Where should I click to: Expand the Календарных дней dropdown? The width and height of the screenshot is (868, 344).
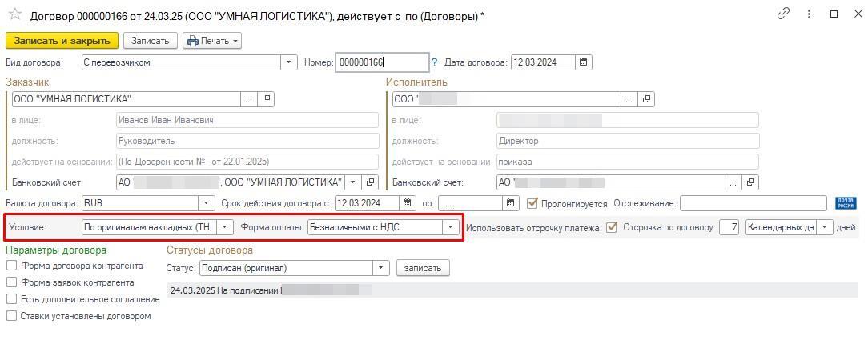click(825, 227)
